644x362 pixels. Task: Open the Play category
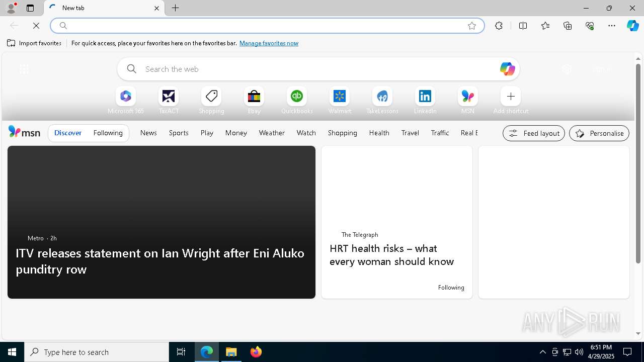(207, 133)
